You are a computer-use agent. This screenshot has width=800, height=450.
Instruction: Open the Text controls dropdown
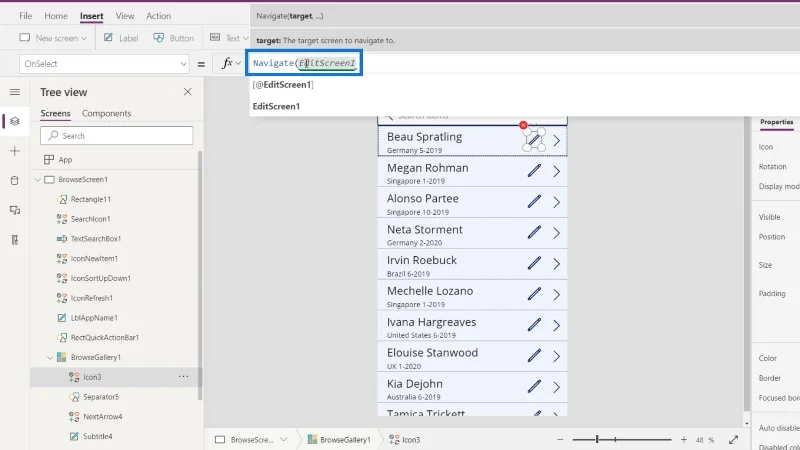229,38
